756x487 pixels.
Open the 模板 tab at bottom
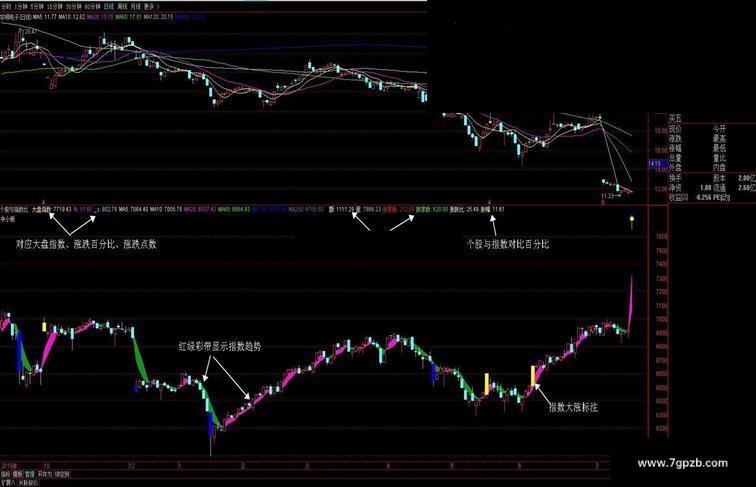coord(17,474)
